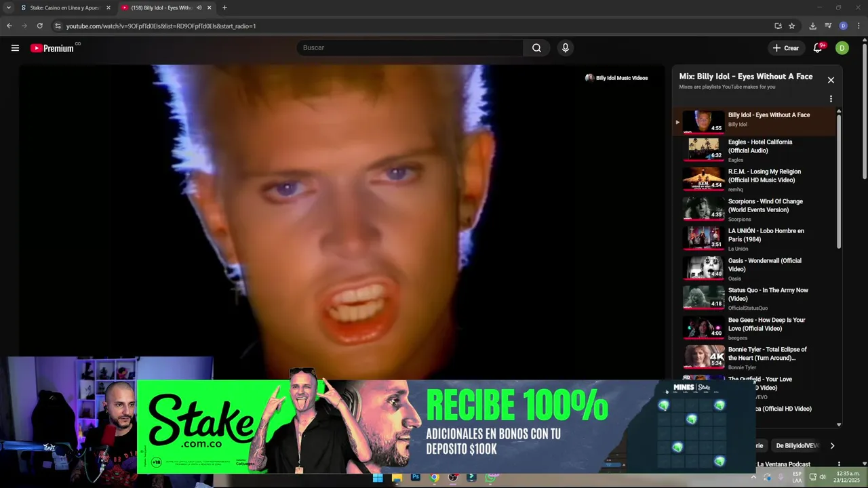Play Billy Idol - Eyes Without A Face

(755, 121)
